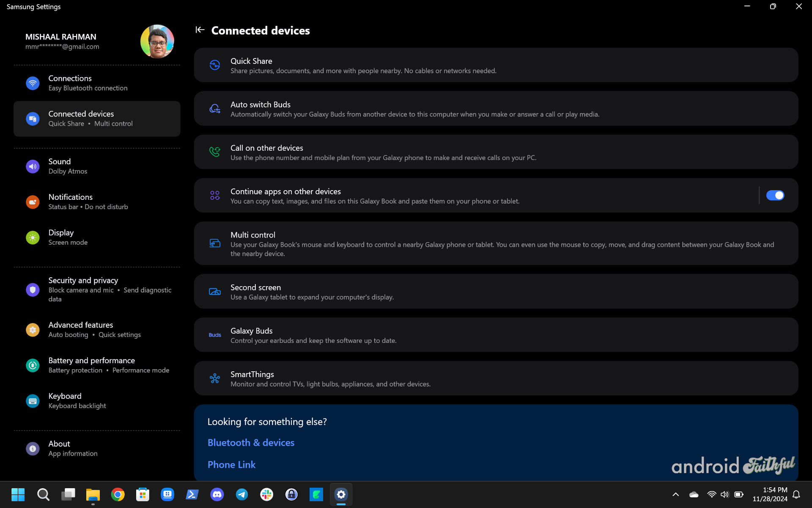Screen dimensions: 812x508
Task: Open SmartThings settings
Action: pos(496,378)
